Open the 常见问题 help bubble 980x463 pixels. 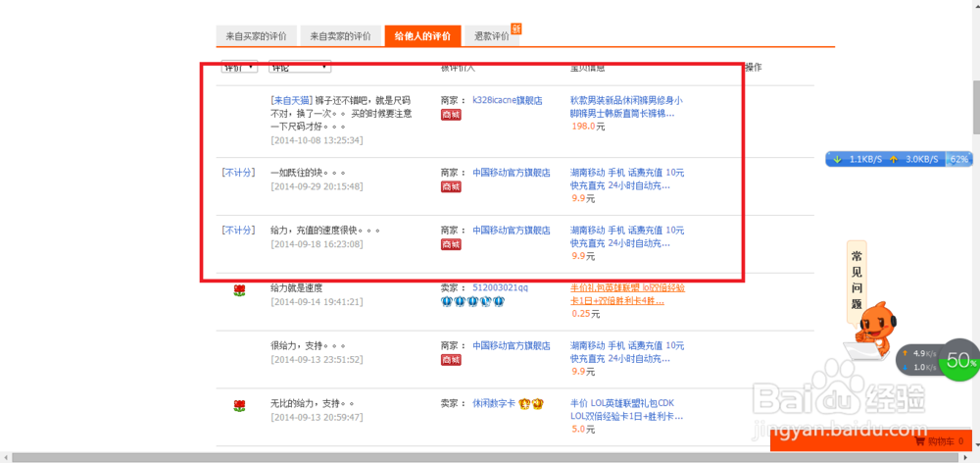857,281
